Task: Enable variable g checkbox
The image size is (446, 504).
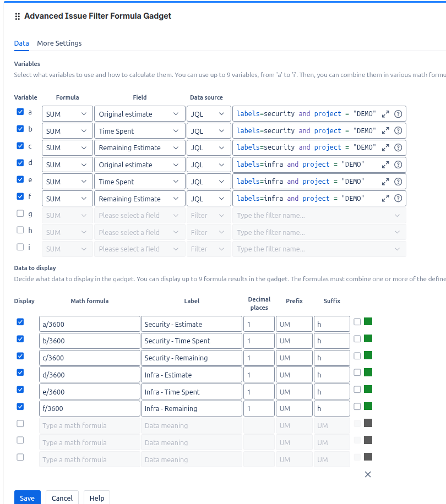Action: pyautogui.click(x=20, y=213)
